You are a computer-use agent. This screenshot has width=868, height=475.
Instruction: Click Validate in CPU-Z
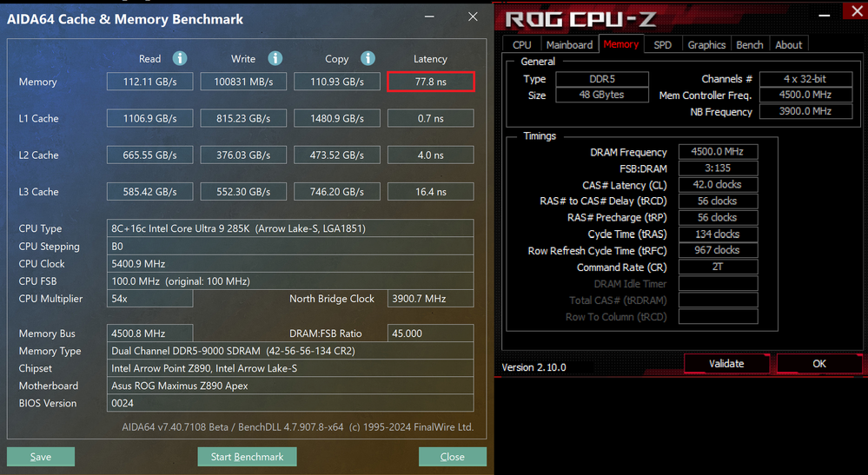click(x=726, y=363)
